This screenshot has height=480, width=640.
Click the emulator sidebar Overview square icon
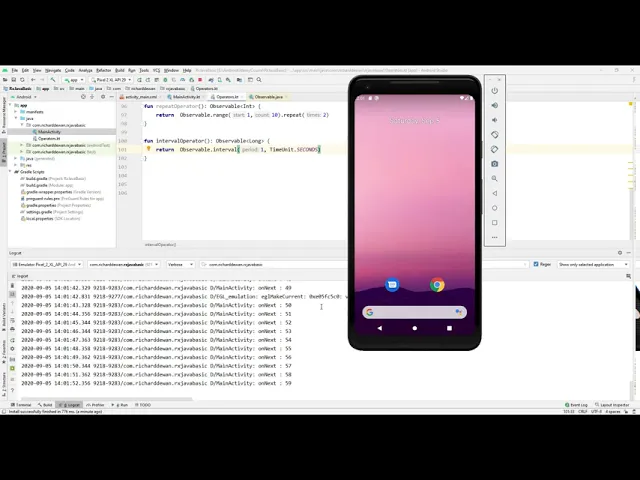coord(495,223)
